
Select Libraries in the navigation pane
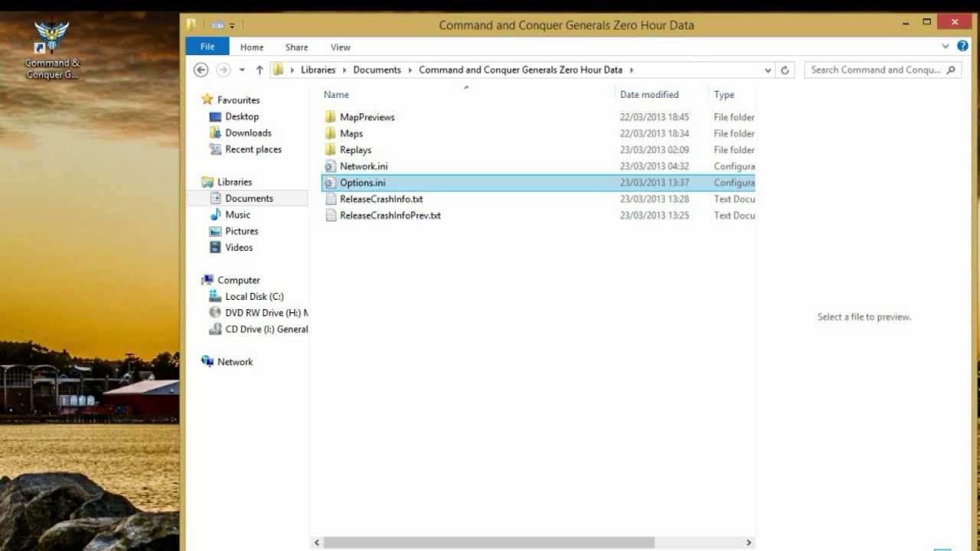click(x=234, y=182)
